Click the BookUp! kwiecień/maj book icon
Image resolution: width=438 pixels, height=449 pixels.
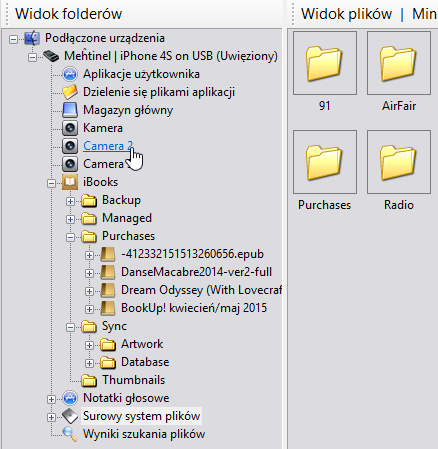pos(108,308)
